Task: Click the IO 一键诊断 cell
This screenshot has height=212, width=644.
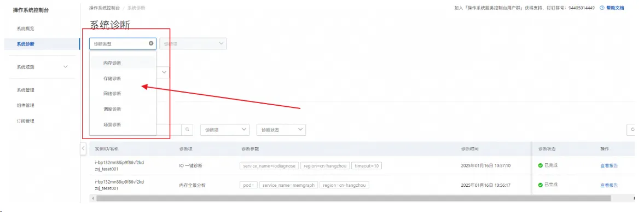Action: [x=190, y=165]
